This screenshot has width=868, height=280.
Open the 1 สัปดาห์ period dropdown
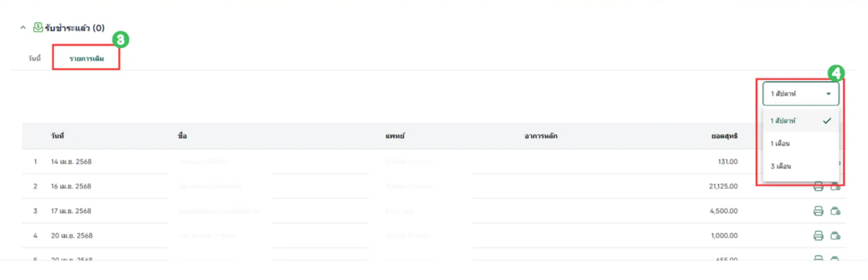[800, 94]
